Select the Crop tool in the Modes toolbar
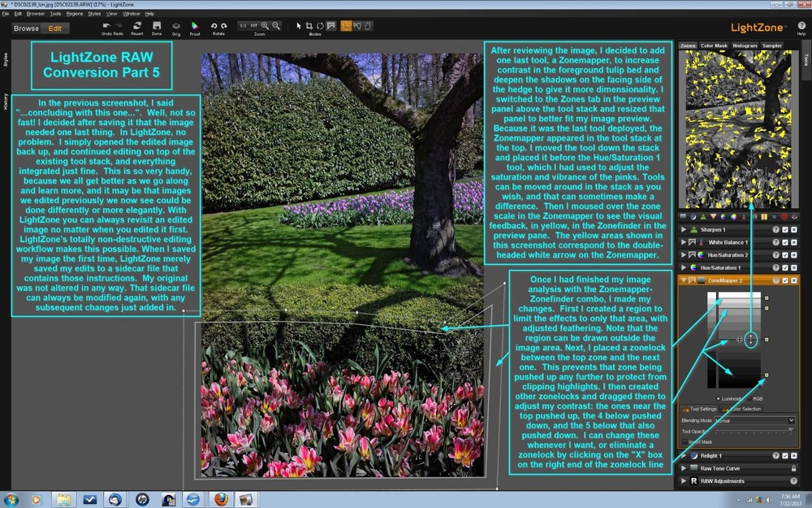Image resolution: width=812 pixels, height=508 pixels. (309, 25)
